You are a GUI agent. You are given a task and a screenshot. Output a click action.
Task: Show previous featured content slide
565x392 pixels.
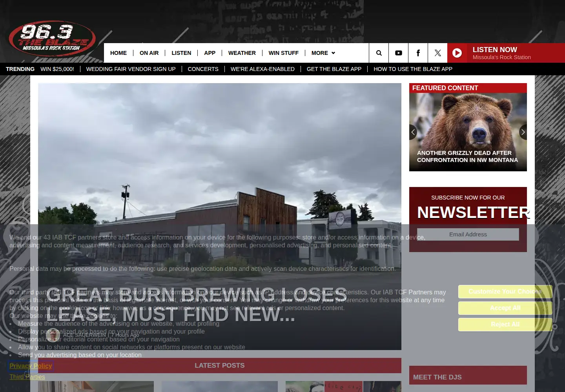413,132
